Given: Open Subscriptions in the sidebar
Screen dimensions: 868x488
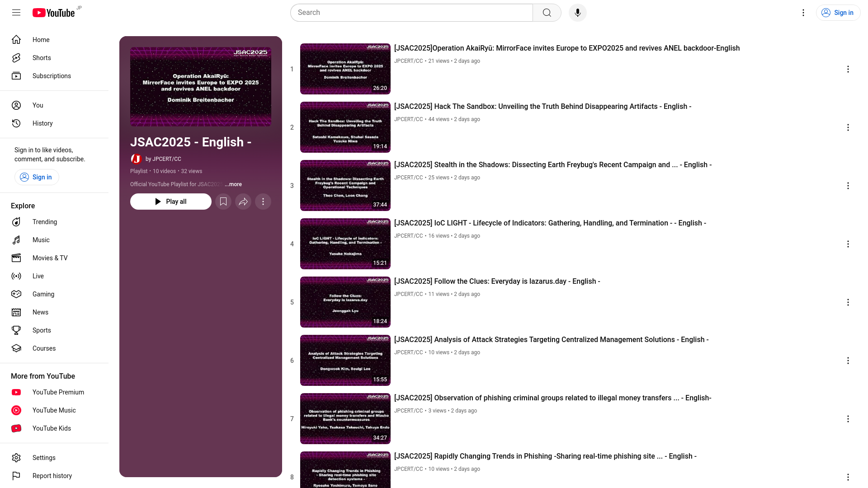Looking at the screenshot, I should point(52,76).
